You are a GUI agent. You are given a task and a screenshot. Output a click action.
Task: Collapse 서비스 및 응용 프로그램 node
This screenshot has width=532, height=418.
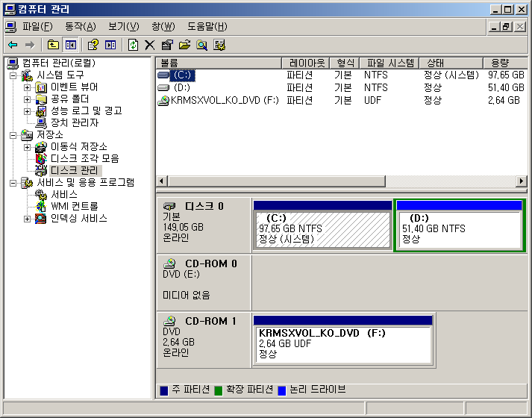[x=13, y=183]
